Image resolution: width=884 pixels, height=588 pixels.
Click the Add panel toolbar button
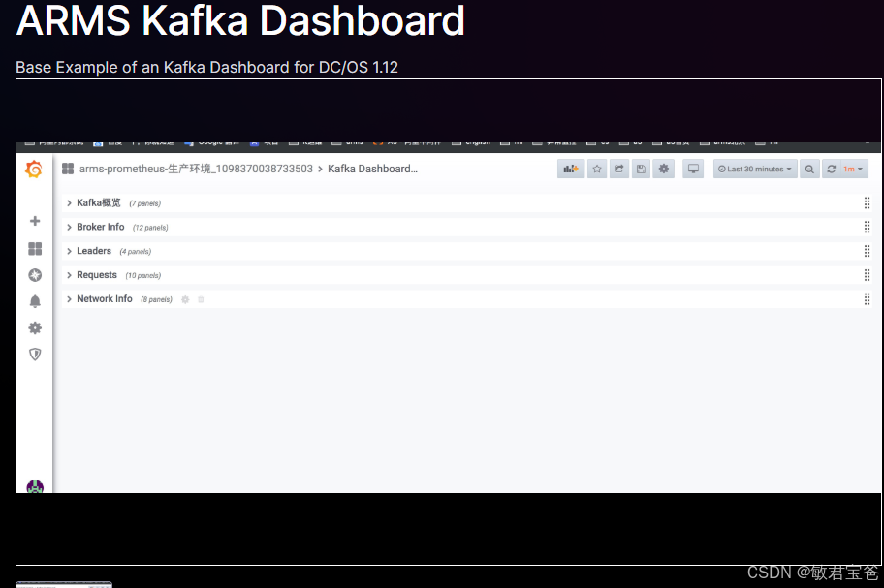(x=571, y=169)
